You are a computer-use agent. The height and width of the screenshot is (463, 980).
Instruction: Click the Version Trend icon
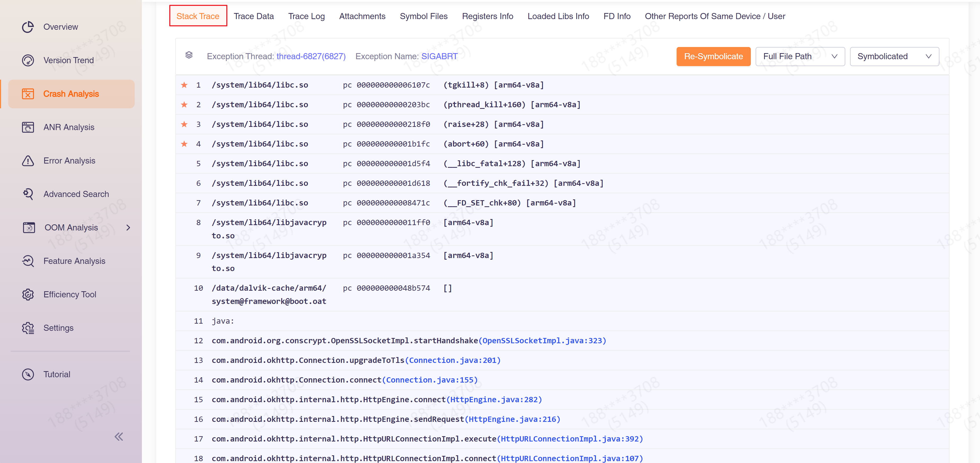click(x=28, y=61)
